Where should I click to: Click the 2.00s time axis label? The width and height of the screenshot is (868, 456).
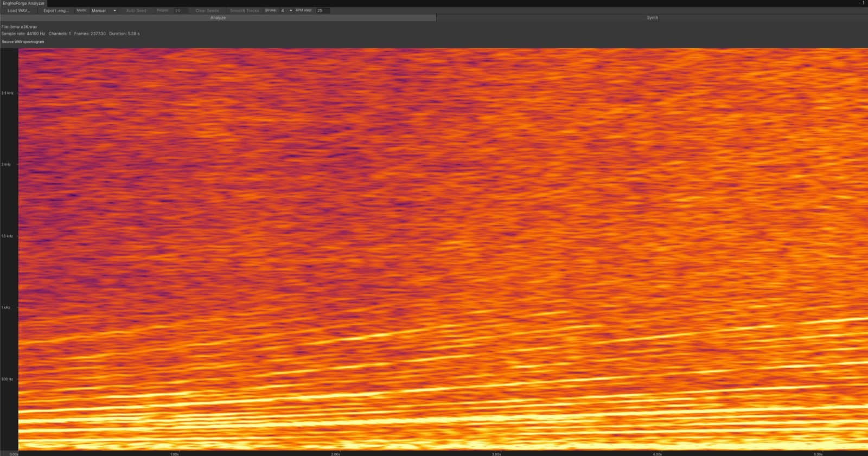[x=335, y=454]
